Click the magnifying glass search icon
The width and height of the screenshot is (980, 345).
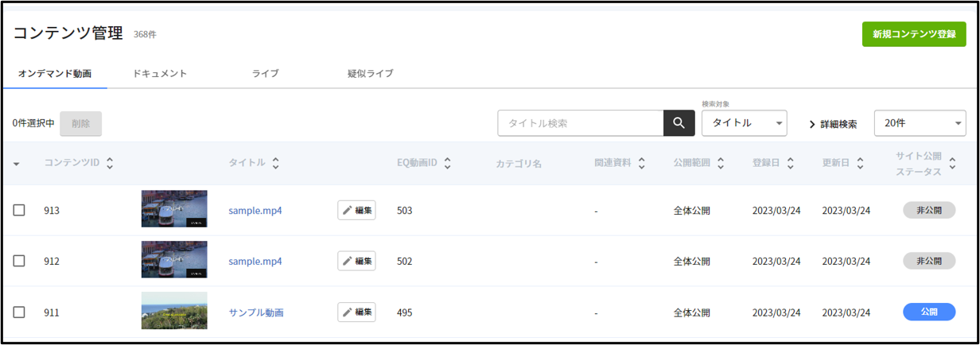pyautogui.click(x=679, y=123)
